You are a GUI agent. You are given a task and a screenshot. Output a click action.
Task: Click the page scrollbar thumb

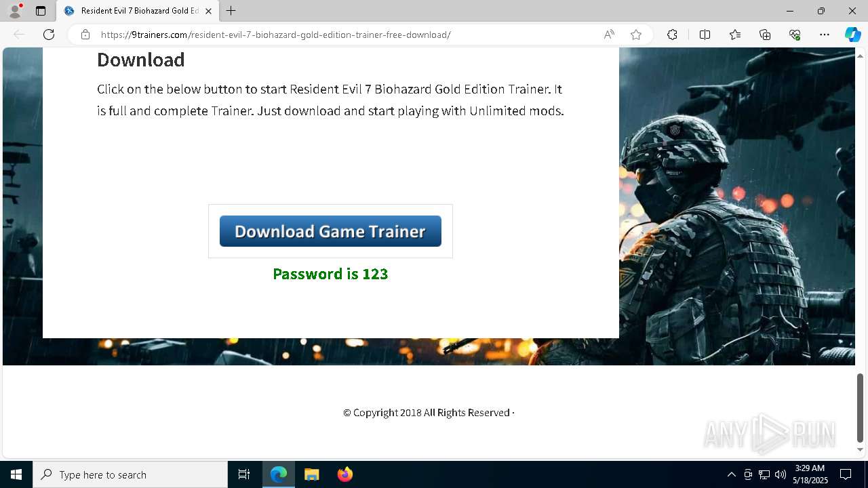tap(861, 407)
